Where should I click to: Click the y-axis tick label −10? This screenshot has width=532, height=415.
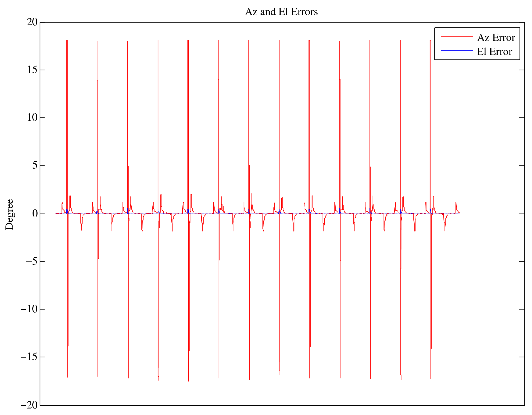tap(29, 309)
